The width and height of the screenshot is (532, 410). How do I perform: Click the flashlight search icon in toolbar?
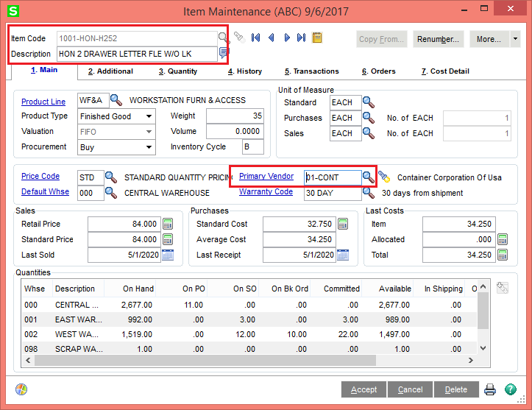(239, 37)
